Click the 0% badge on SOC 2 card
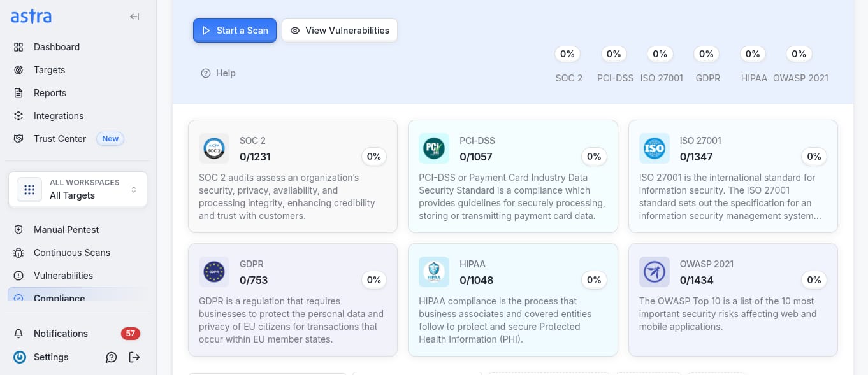Viewport: 868px width, 375px height. (x=374, y=157)
